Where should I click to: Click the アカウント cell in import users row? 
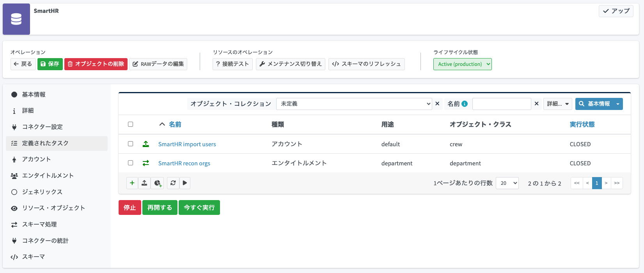(x=287, y=144)
